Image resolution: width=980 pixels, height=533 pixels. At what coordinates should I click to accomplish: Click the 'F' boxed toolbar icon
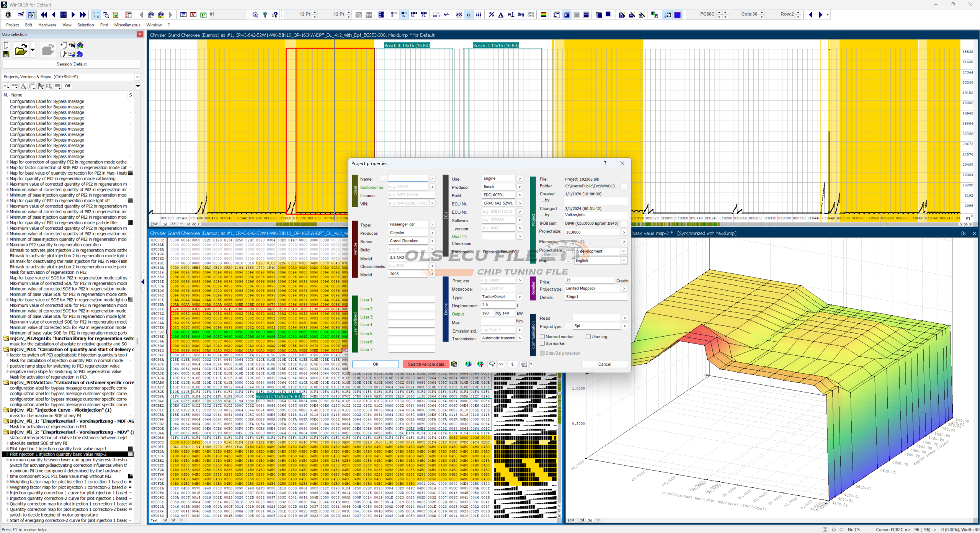[183, 15]
